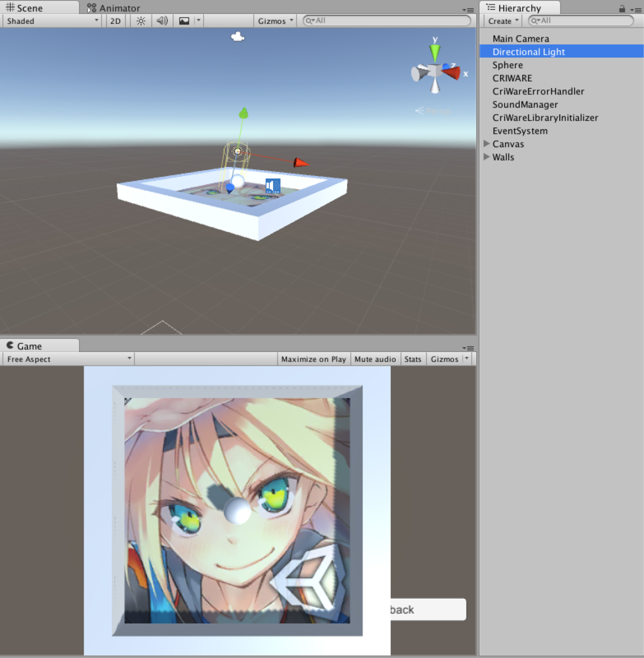Viewport: 644px width, 658px height.
Task: Toggle scene audio speaker icon
Action: [x=162, y=21]
